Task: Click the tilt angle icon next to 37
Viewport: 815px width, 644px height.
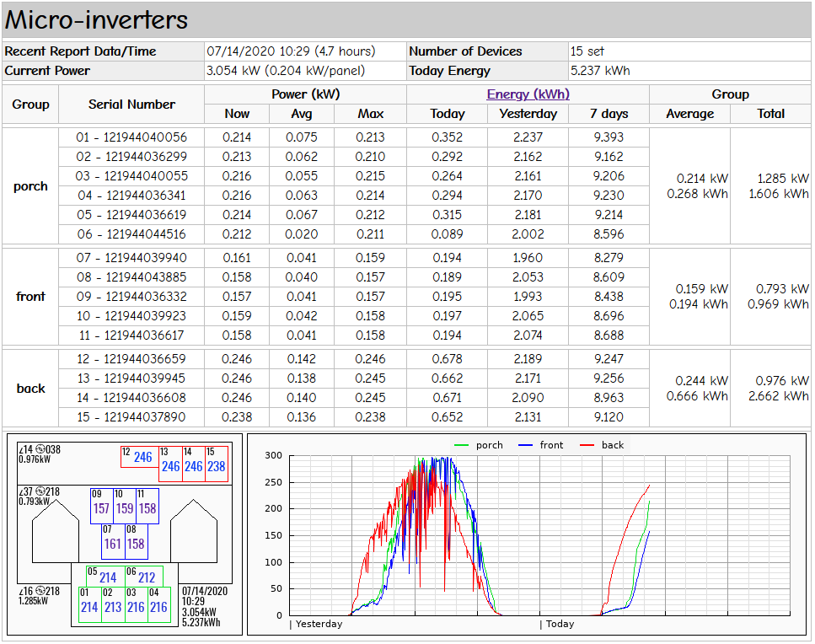Action: coord(21,491)
